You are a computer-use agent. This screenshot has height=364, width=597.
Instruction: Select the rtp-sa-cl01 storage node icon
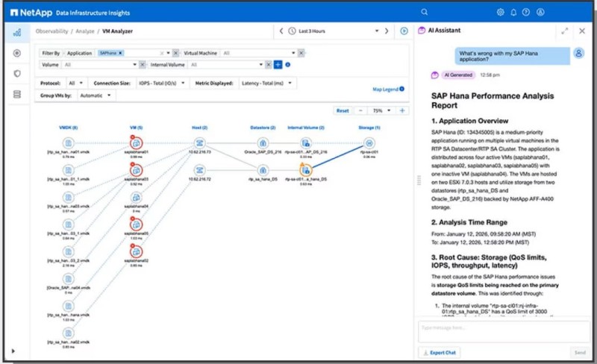coord(366,142)
